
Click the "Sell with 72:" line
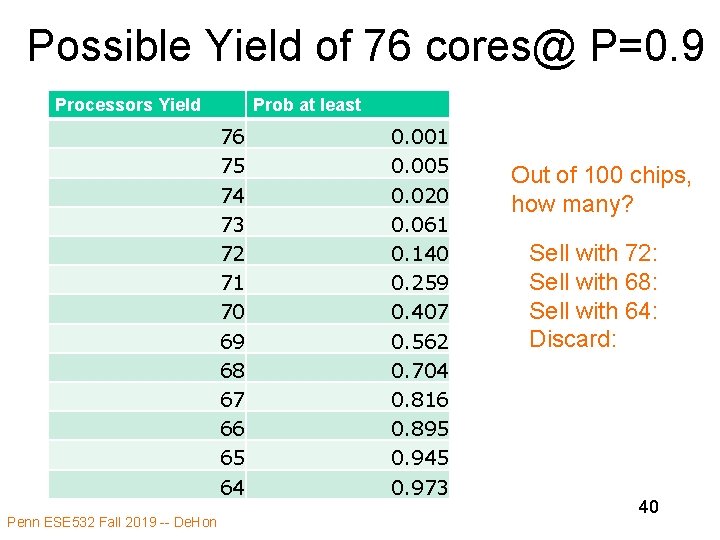click(593, 252)
